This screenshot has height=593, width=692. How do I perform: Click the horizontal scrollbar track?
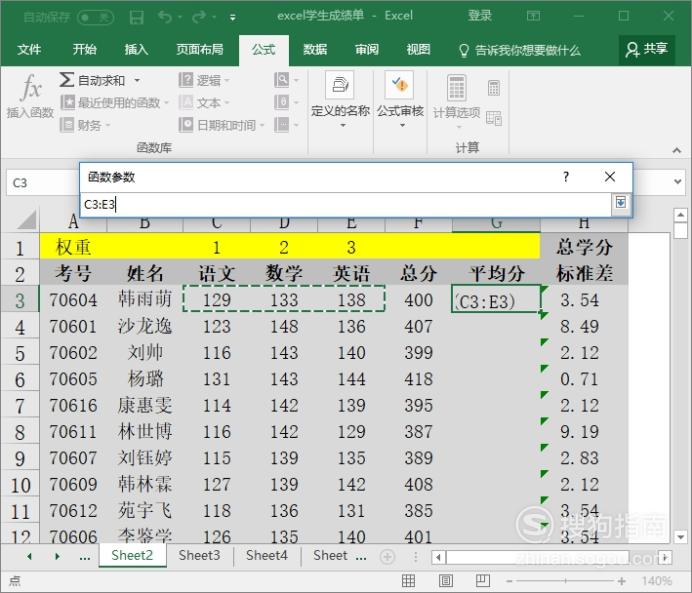click(x=552, y=557)
